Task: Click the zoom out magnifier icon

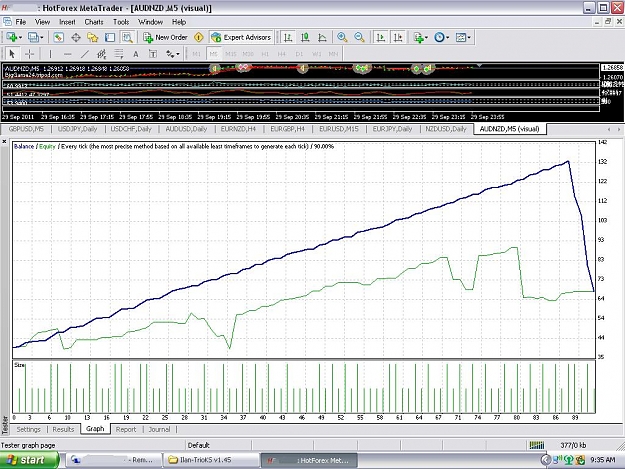Action: pyautogui.click(x=359, y=37)
